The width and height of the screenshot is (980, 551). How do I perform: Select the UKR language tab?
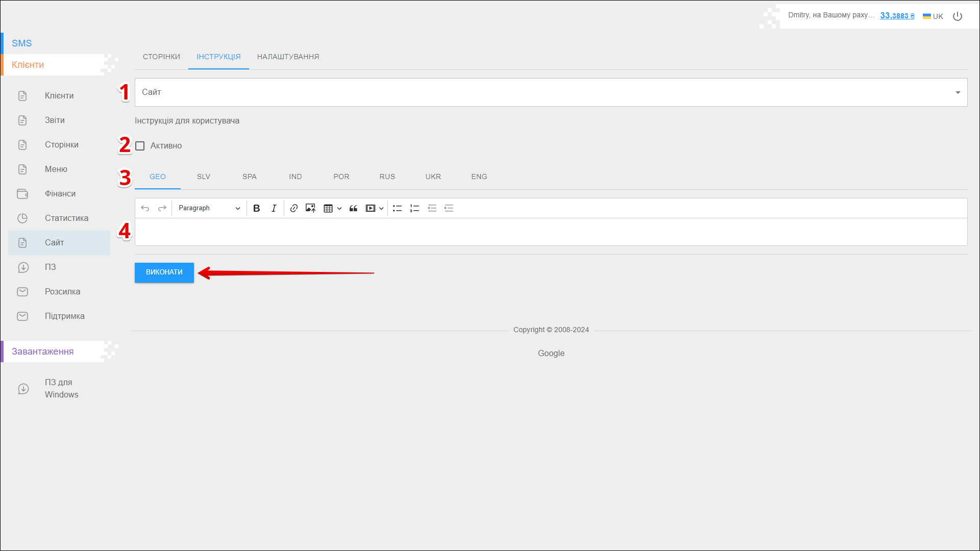433,177
